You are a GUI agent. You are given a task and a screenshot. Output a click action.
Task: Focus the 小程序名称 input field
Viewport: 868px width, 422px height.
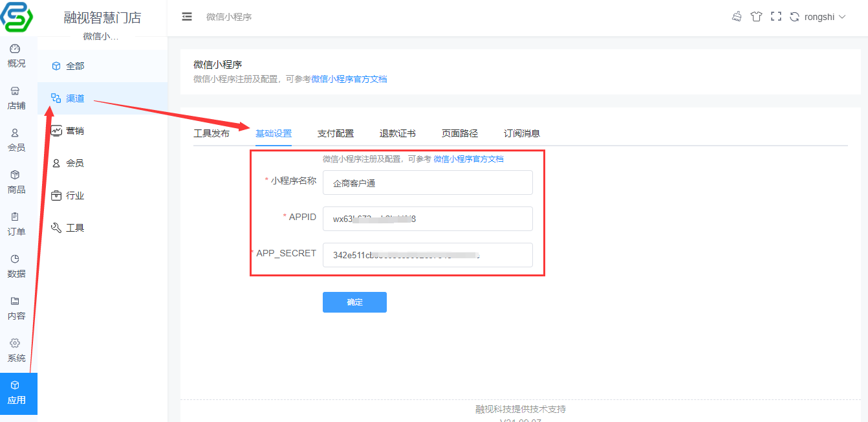pyautogui.click(x=428, y=183)
